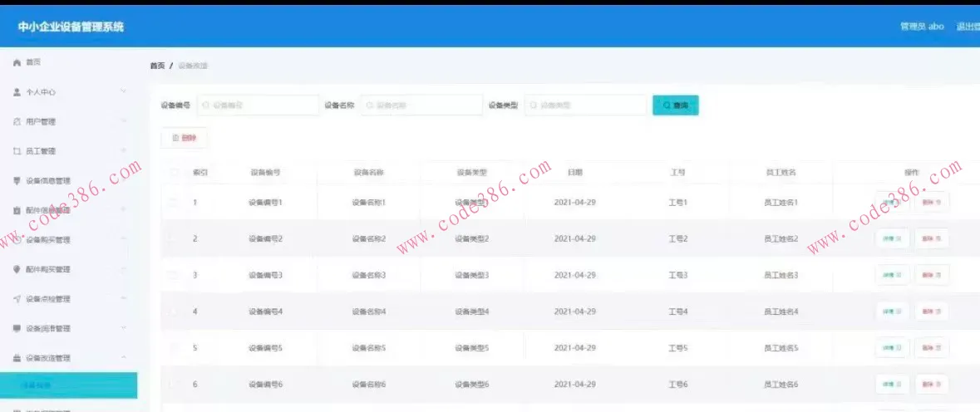The width and height of the screenshot is (980, 412).
Task: Click the 设备编号 search input field
Action: click(259, 105)
